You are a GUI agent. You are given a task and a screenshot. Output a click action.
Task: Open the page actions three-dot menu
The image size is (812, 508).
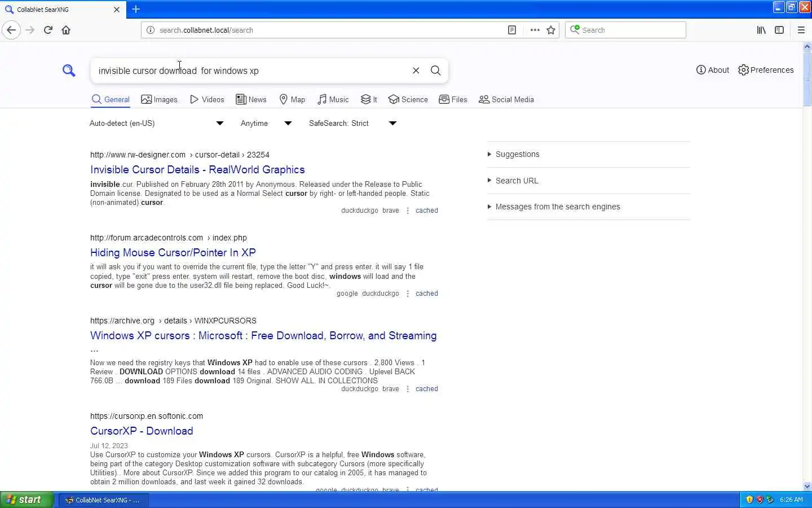pos(535,30)
